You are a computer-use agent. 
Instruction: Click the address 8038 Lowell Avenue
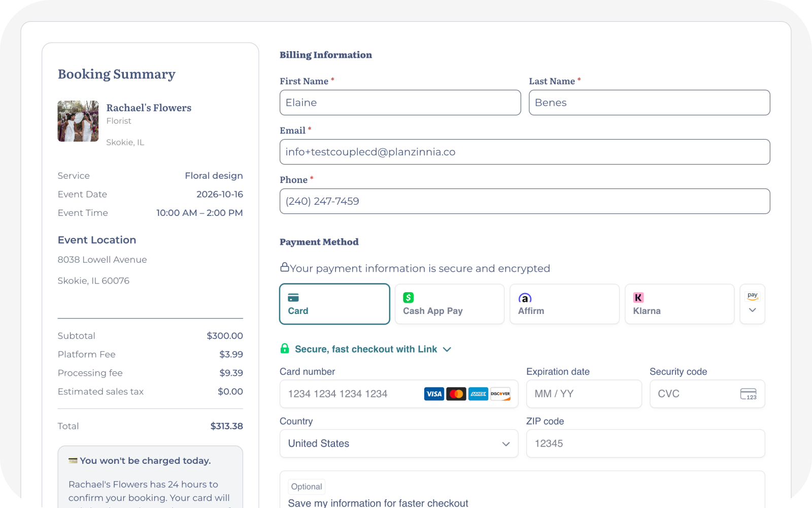tap(102, 260)
